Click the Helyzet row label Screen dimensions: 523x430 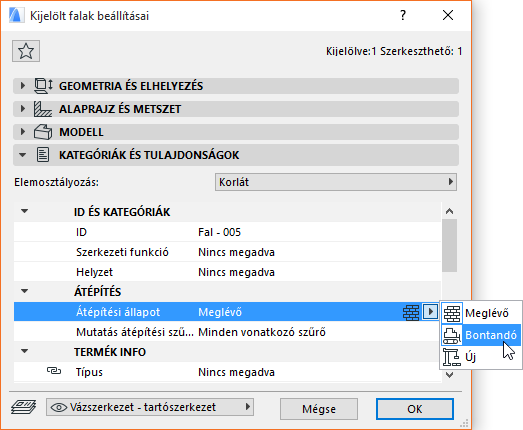coord(94,272)
